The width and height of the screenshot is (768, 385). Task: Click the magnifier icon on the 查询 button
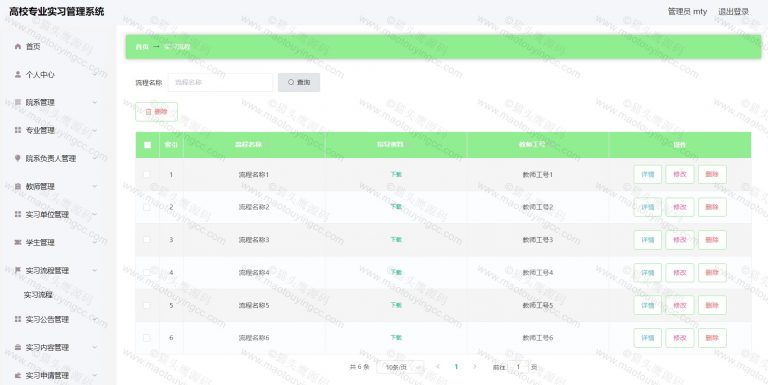pos(291,82)
